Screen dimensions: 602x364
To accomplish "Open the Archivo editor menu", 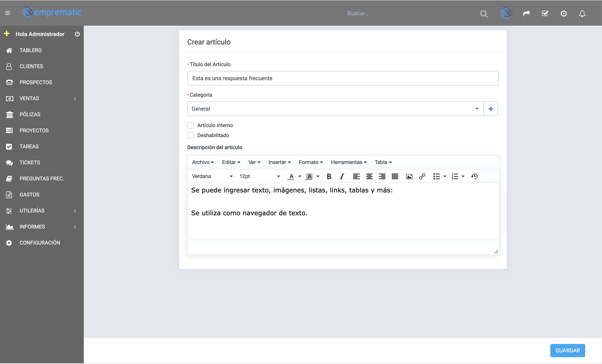I will point(203,162).
